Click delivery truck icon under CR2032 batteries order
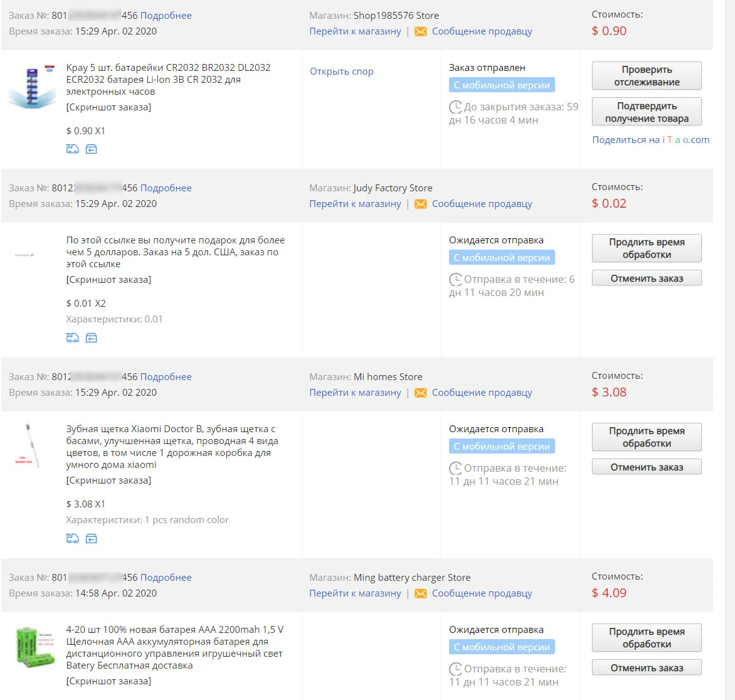The height and width of the screenshot is (700, 735). (x=72, y=149)
